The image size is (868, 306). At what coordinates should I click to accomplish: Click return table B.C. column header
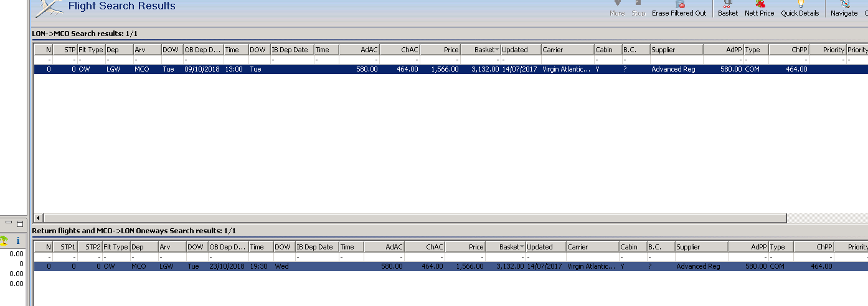[661, 247]
